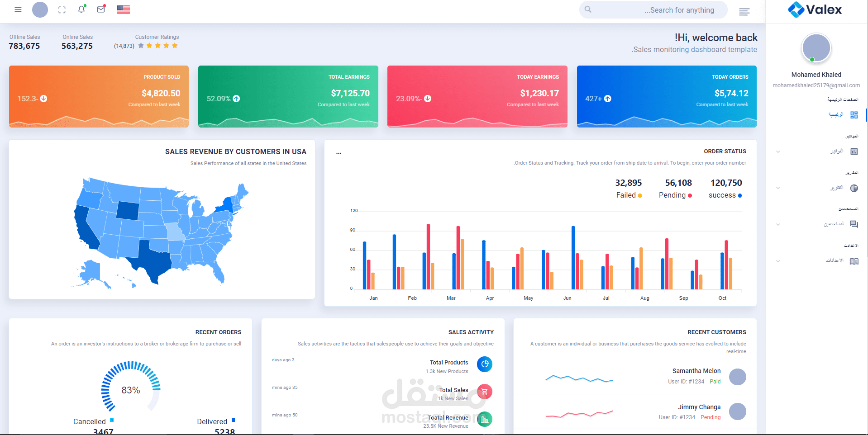Expand the الاعدادات sidebar chevron
868x435 pixels.
(778, 261)
